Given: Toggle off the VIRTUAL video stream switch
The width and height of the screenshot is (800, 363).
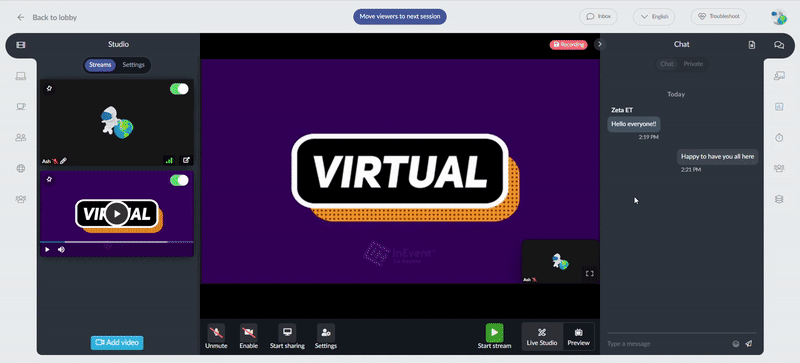Looking at the screenshot, I should [179, 180].
